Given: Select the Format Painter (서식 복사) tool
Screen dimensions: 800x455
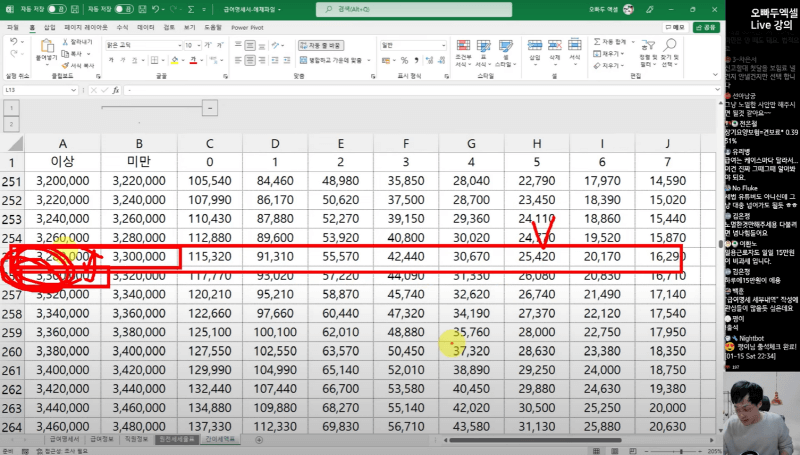Looking at the screenshot, I should tap(66, 65).
